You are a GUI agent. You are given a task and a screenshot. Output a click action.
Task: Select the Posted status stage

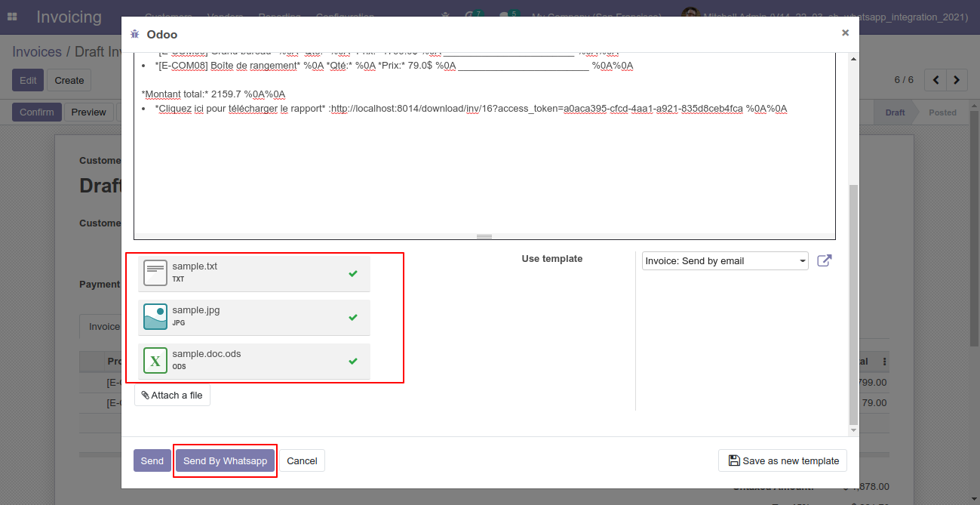(x=942, y=112)
